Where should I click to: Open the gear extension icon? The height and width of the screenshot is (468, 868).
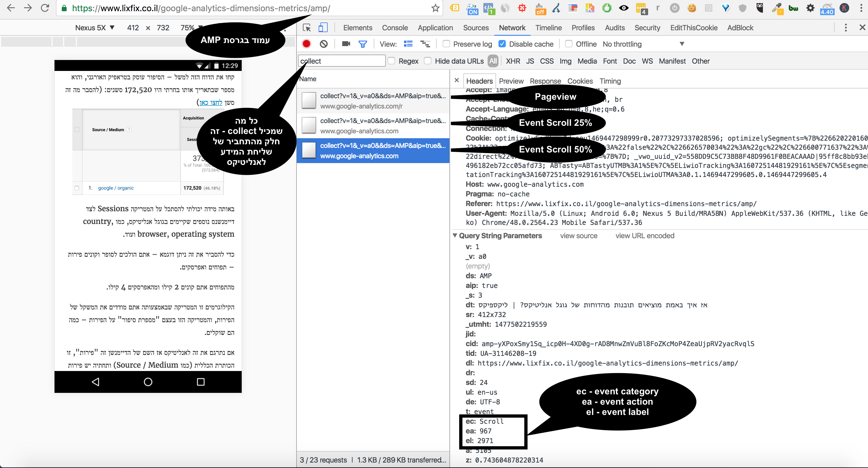[x=810, y=8]
